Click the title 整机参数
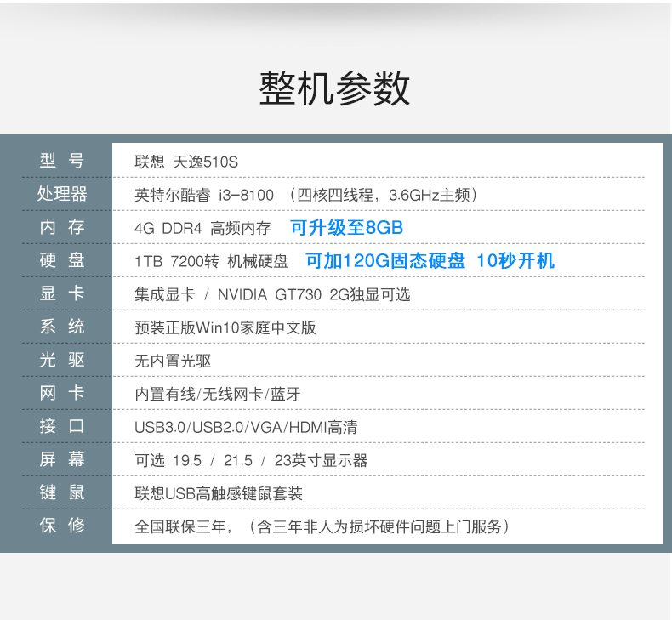Image resolution: width=672 pixels, height=620 pixels. click(334, 88)
